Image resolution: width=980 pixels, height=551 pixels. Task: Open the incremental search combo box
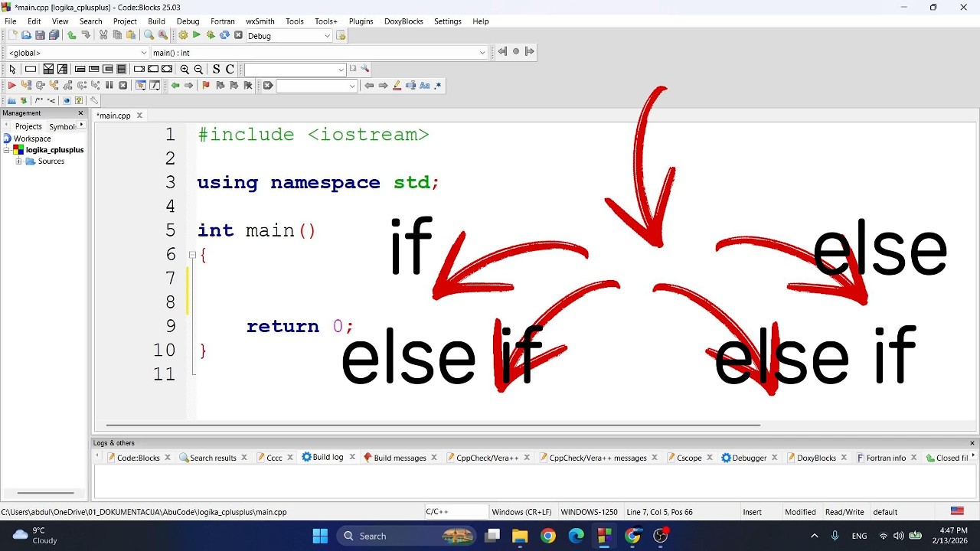tap(316, 85)
